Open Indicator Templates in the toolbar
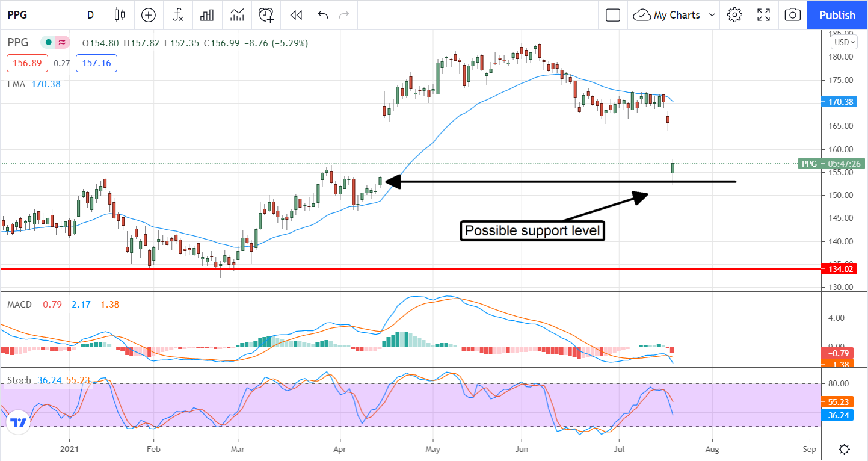This screenshot has height=461, width=868. 237,15
